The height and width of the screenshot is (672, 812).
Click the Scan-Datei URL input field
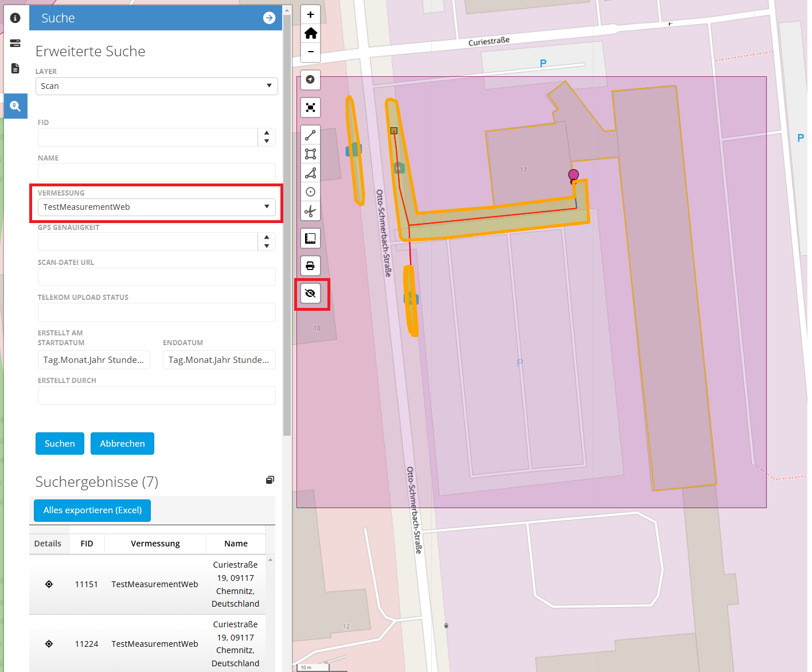157,277
